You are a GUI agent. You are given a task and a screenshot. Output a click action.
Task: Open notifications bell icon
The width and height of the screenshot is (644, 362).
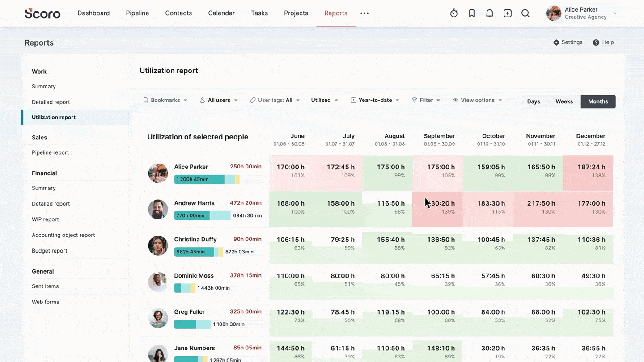(x=489, y=13)
